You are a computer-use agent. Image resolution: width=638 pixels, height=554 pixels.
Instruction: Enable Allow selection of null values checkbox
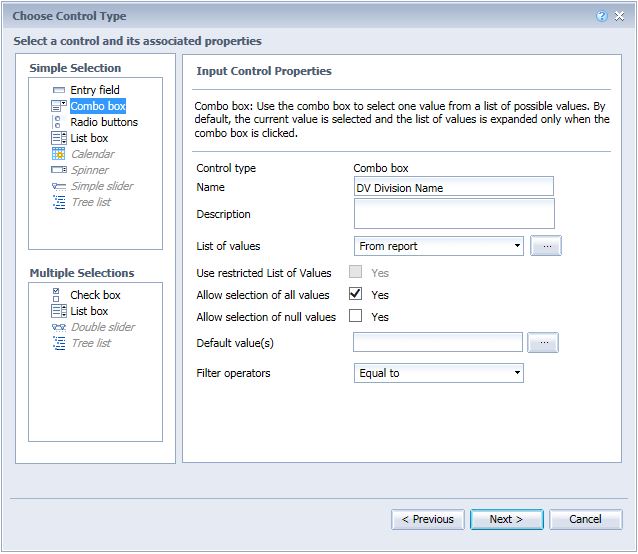coord(355,316)
